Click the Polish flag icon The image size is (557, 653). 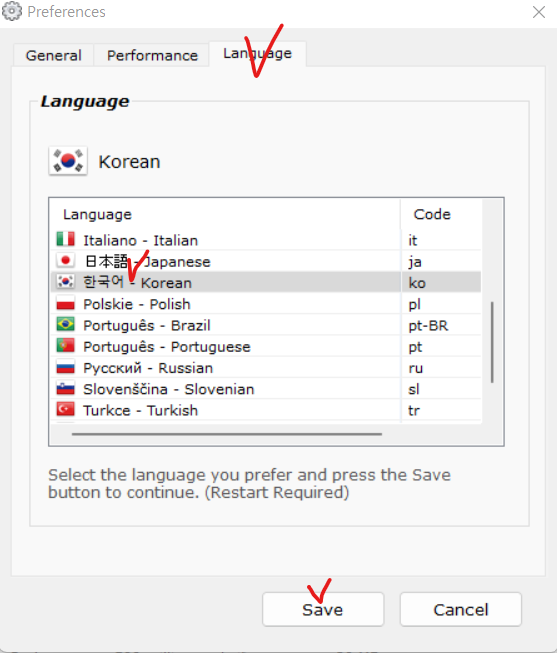[x=65, y=303]
